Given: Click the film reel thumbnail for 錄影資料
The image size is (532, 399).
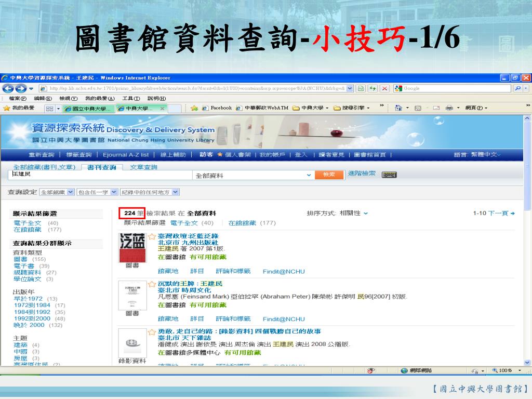Looking at the screenshot, I should [132, 343].
